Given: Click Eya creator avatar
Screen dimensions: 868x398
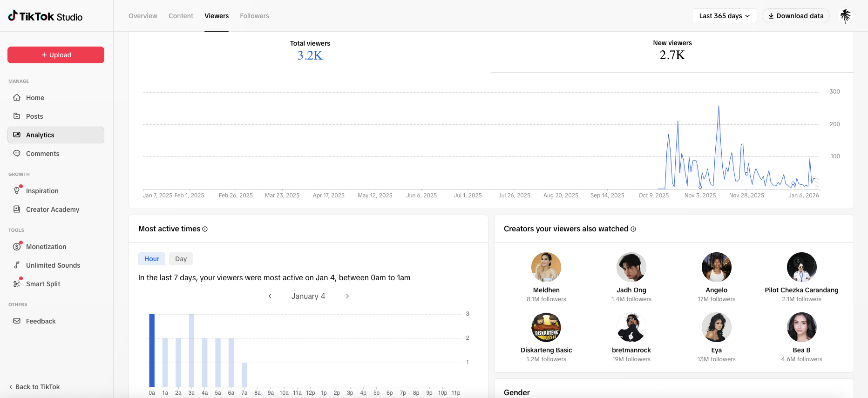Looking at the screenshot, I should click(x=717, y=327).
